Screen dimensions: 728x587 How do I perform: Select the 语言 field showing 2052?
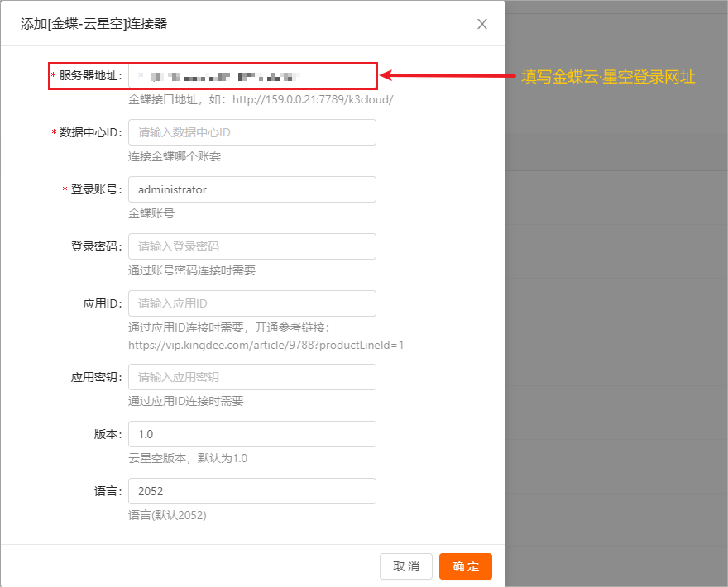[252, 491]
